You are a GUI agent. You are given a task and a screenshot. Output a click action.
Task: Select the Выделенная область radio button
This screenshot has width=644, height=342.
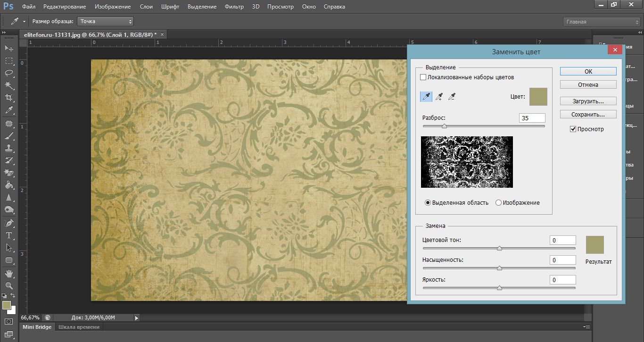click(x=428, y=202)
